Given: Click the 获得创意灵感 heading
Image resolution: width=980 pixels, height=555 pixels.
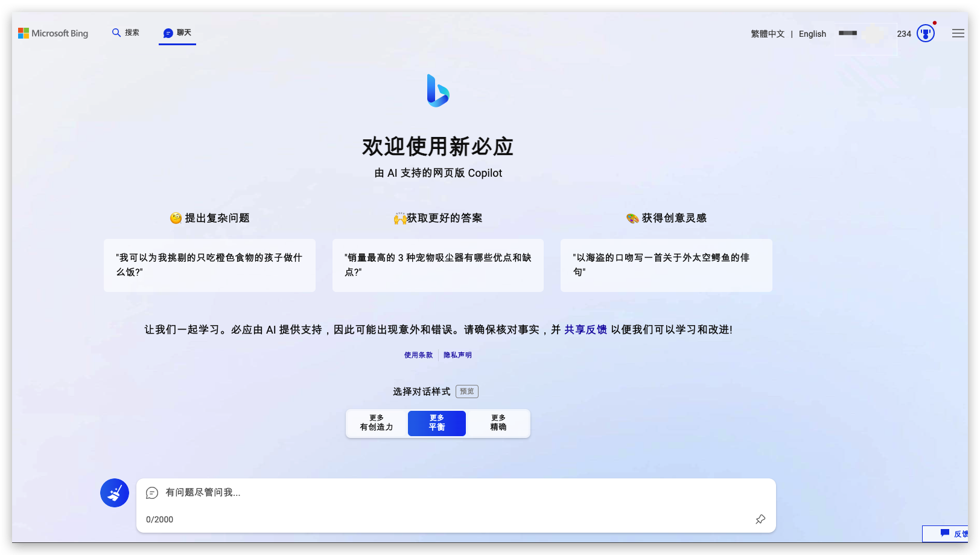Looking at the screenshot, I should [666, 218].
